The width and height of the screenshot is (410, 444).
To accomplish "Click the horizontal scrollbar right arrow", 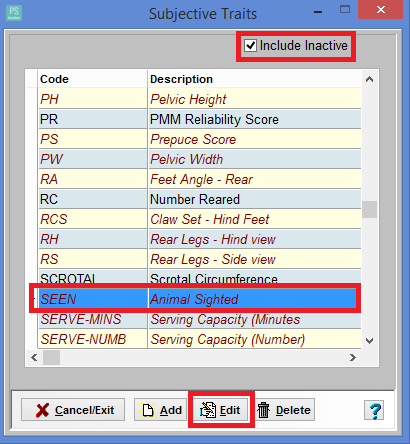I will coord(353,358).
